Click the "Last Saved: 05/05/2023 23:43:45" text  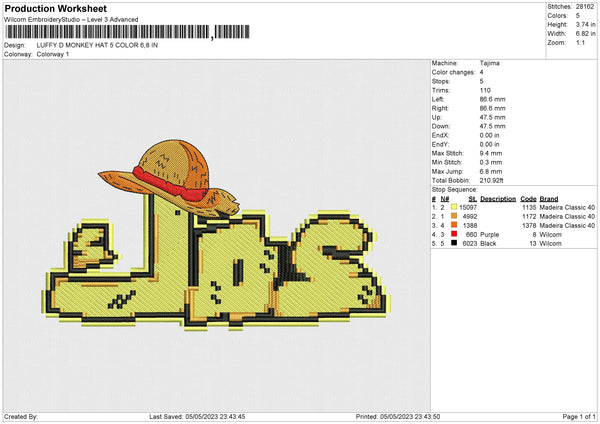(x=197, y=416)
